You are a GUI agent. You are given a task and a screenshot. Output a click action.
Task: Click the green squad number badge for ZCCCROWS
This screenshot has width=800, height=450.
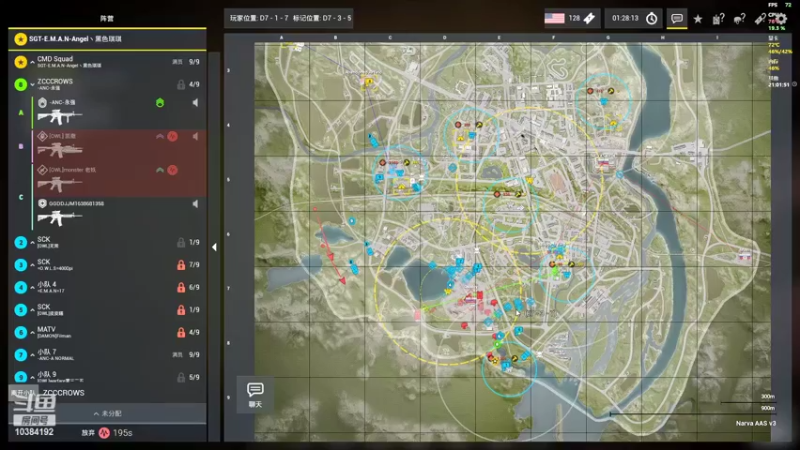(20, 84)
